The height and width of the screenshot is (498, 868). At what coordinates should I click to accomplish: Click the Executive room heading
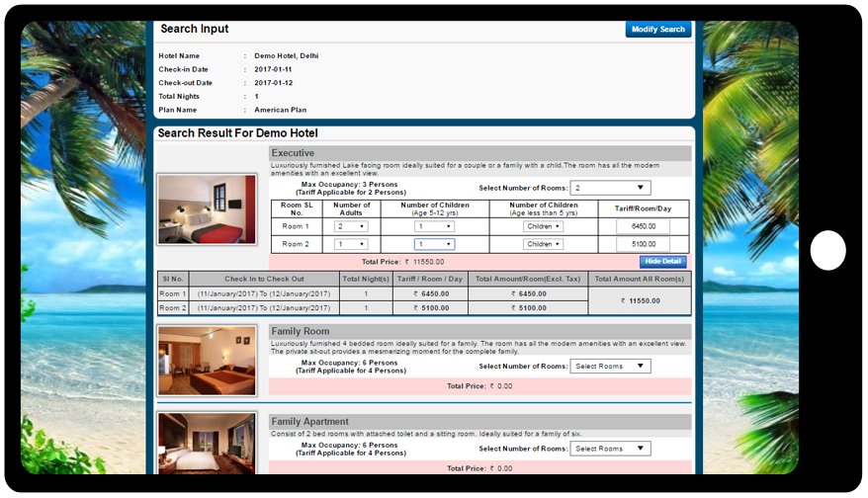293,153
